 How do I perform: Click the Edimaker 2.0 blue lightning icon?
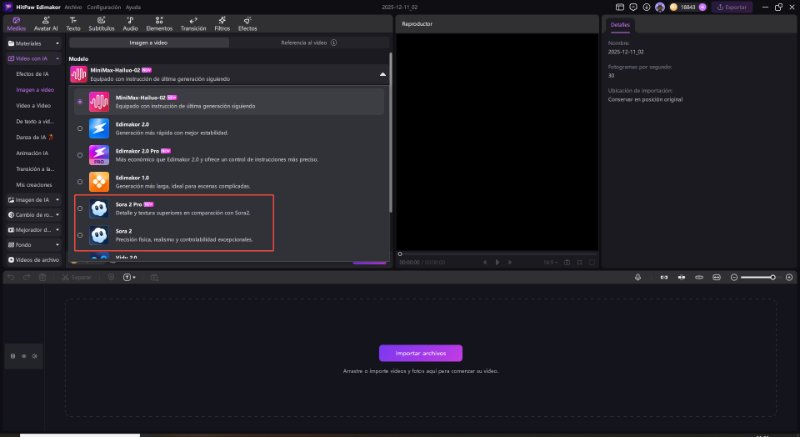pos(99,128)
